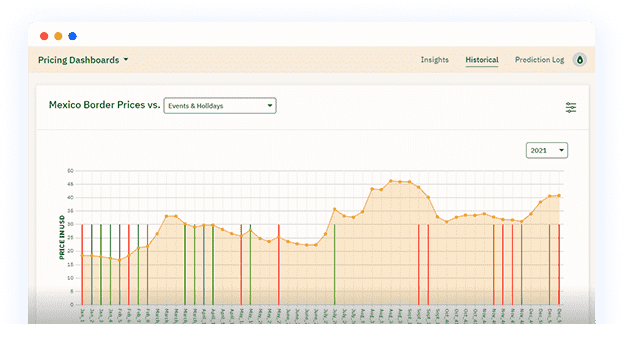Image resolution: width=624 pixels, height=361 pixels.
Task: Click the Mexico Border Prices heading
Action: 97,105
